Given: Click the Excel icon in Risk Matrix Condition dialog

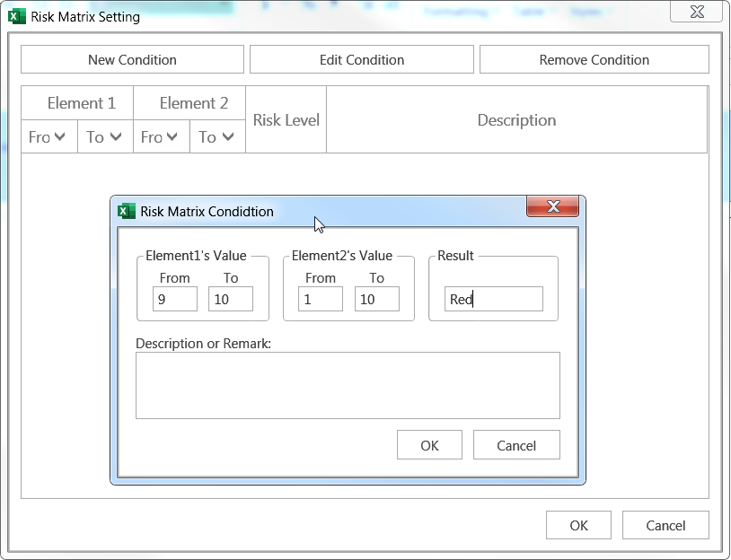Looking at the screenshot, I should click(127, 211).
